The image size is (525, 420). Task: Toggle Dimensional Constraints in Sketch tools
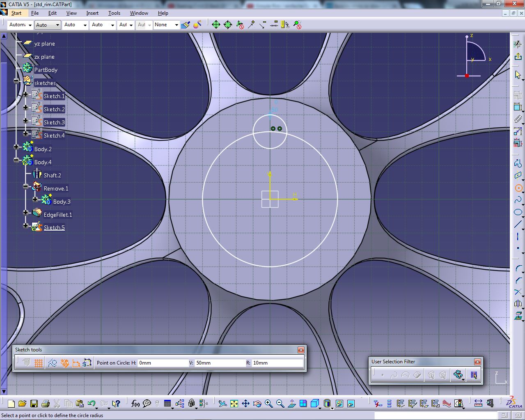point(76,363)
